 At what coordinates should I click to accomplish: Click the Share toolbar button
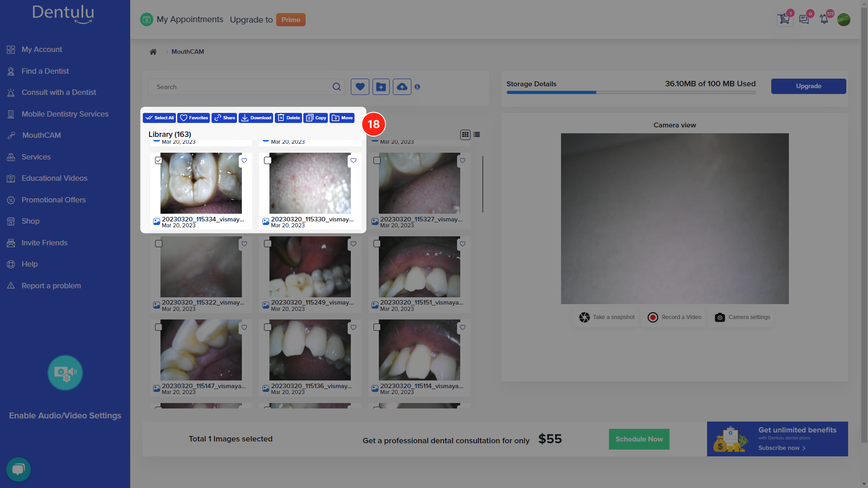(x=224, y=118)
